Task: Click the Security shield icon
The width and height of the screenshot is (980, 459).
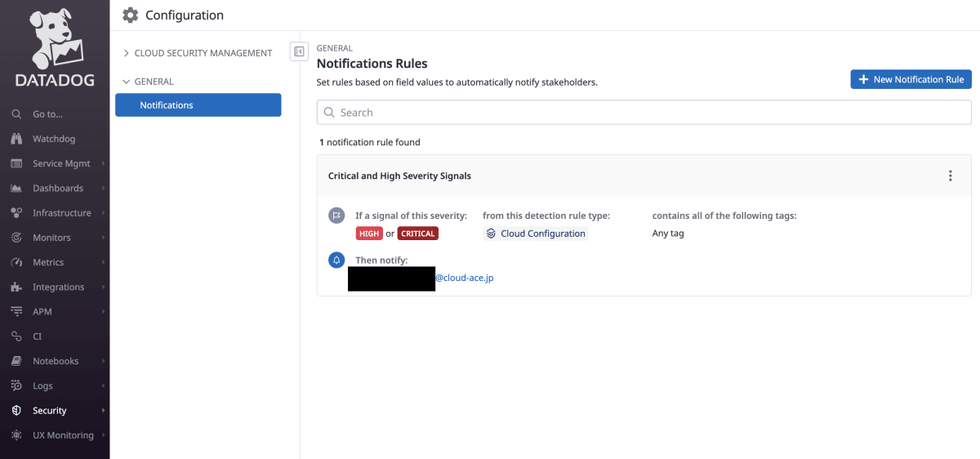Action: coord(16,411)
